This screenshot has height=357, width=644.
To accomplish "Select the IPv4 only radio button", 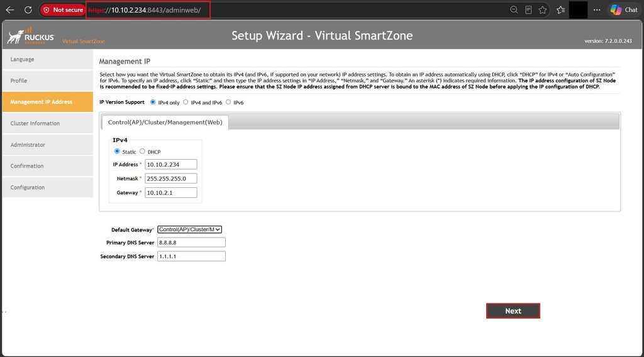I will 153,102.
